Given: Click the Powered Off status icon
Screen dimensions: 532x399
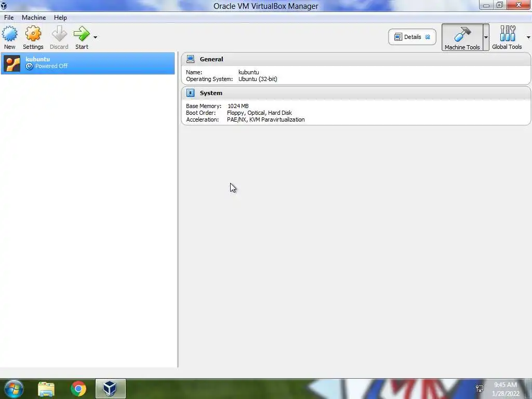Looking at the screenshot, I should pyautogui.click(x=30, y=66).
